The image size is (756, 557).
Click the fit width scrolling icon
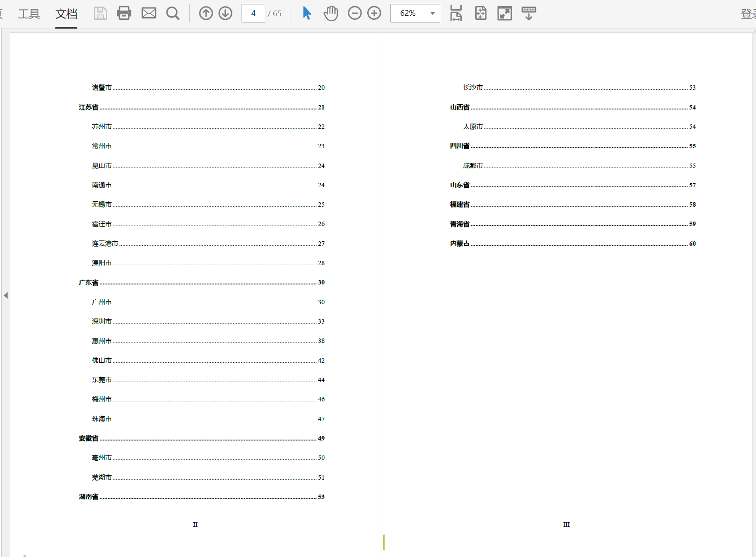[456, 13]
